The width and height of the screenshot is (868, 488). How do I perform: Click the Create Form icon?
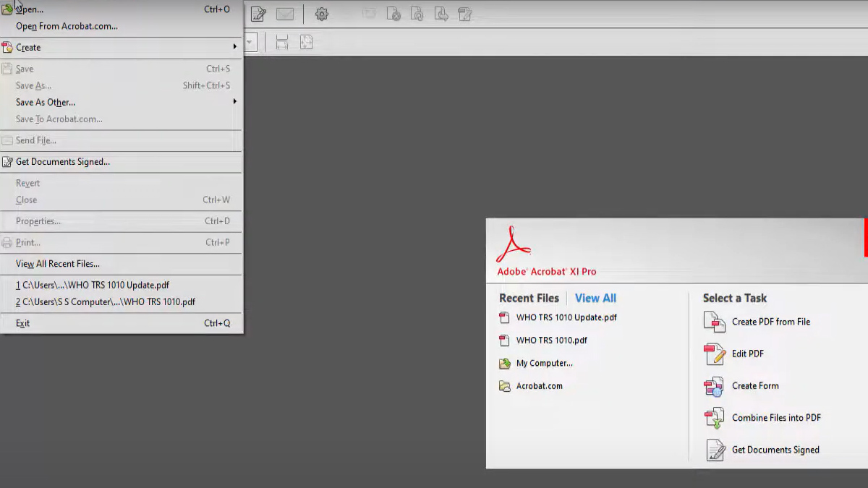coord(715,386)
